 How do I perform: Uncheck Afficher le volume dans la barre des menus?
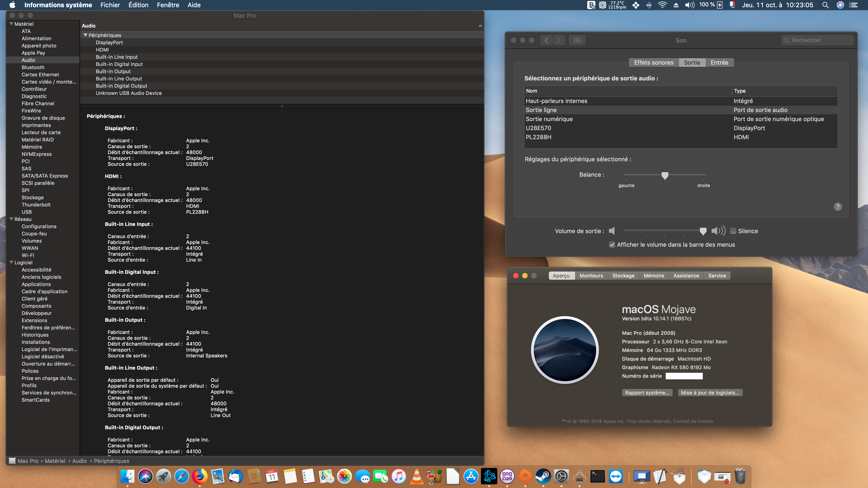[x=612, y=245]
